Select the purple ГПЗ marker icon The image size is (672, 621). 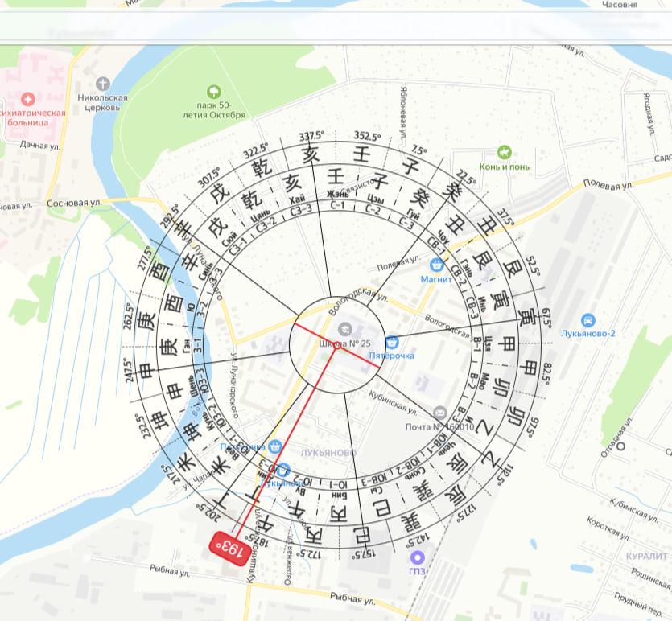coord(417,557)
